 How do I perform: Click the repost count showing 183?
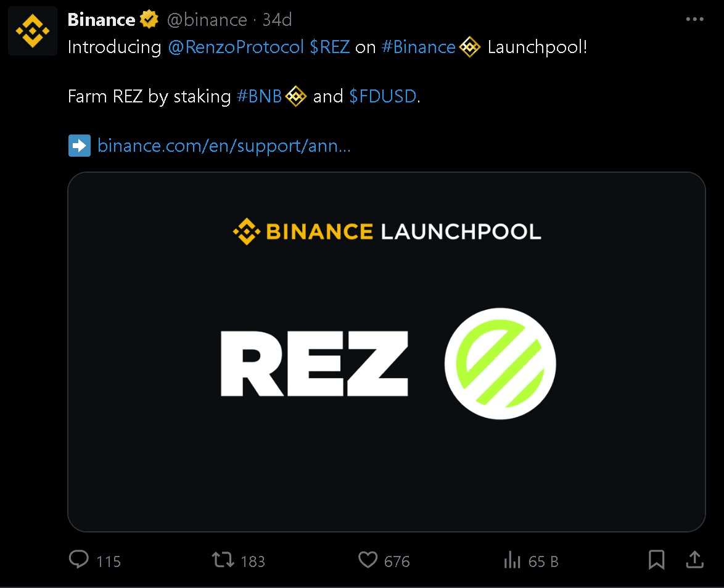(253, 561)
